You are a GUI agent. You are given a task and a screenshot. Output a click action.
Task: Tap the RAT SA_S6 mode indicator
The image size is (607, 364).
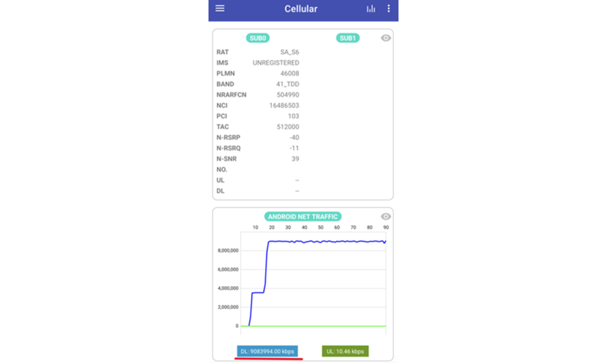tap(288, 52)
